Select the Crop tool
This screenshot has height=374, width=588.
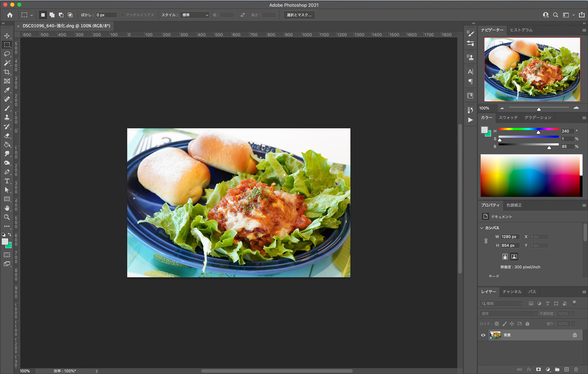7,72
